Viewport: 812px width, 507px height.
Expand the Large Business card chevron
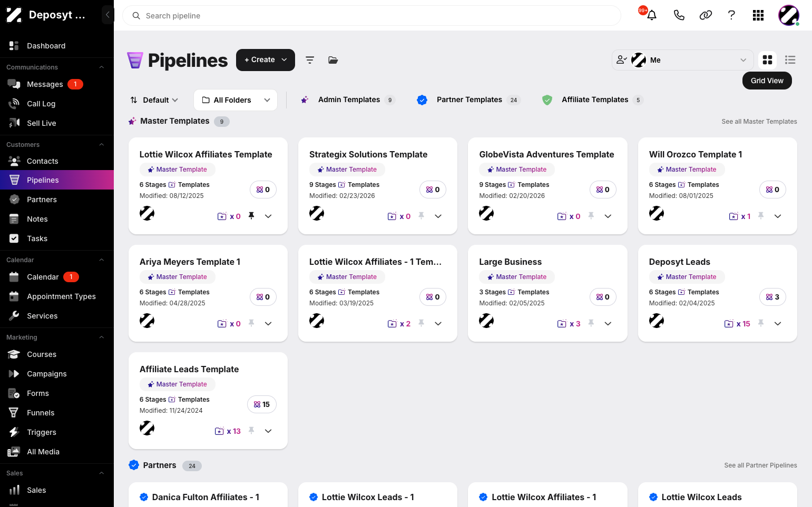click(x=608, y=323)
